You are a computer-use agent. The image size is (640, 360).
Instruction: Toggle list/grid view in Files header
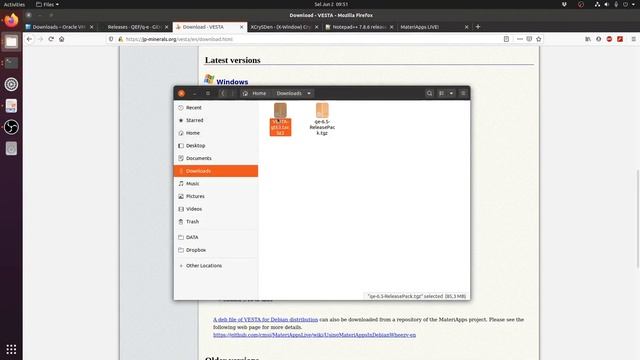tap(441, 93)
